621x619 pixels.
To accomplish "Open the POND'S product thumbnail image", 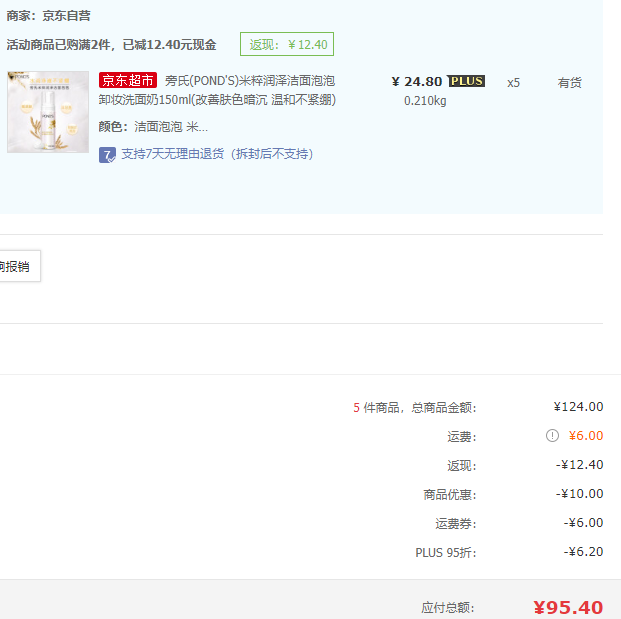I will 48,112.
